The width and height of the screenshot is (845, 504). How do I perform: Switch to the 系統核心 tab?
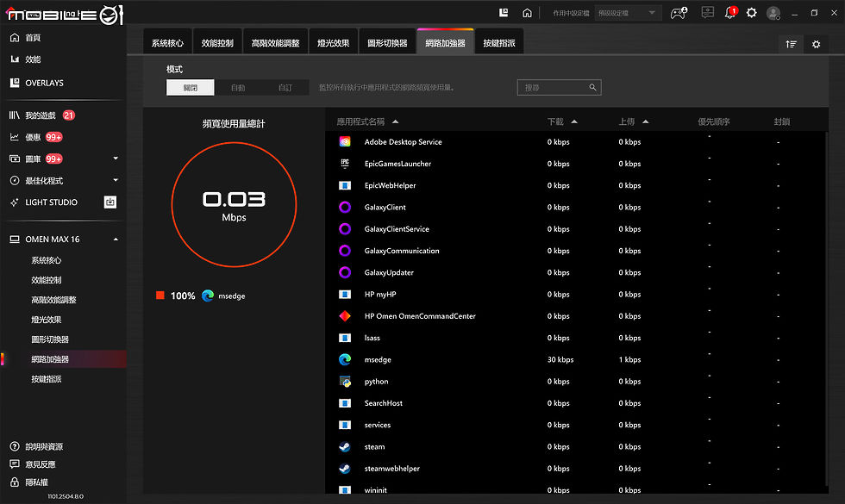[x=167, y=42]
